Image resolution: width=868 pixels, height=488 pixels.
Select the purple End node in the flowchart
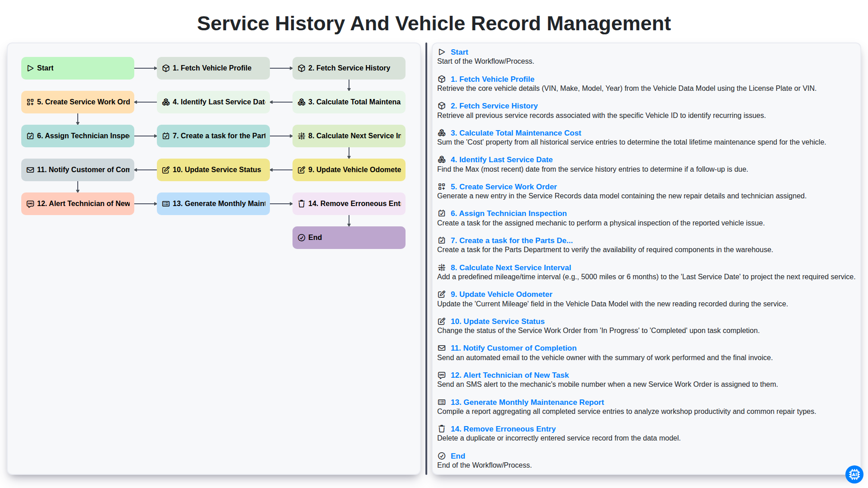(x=349, y=238)
